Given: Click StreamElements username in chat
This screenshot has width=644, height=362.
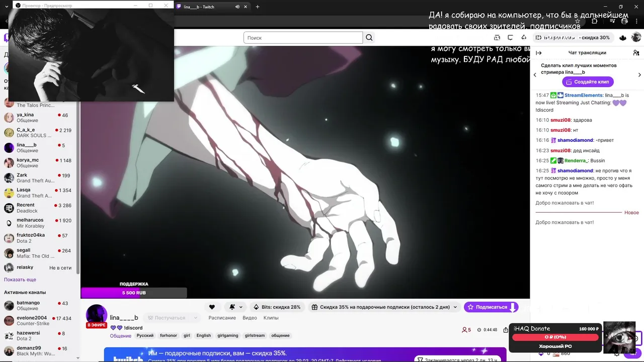Looking at the screenshot, I should tap(583, 95).
